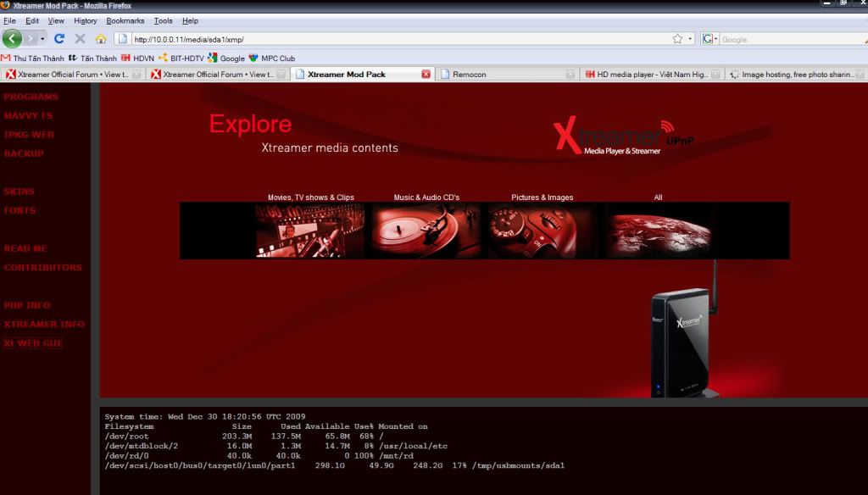Switch to the Remocon tab
Image resolution: width=868 pixels, height=495 pixels.
(x=507, y=75)
